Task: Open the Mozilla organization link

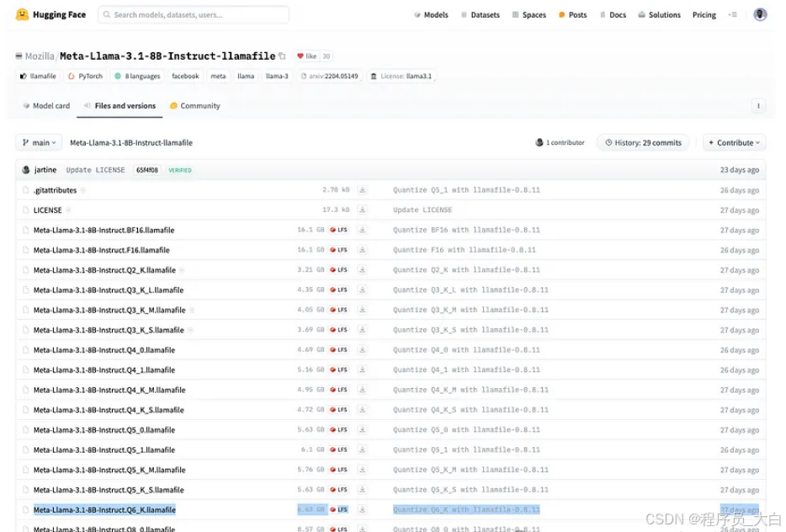Action: tap(40, 56)
